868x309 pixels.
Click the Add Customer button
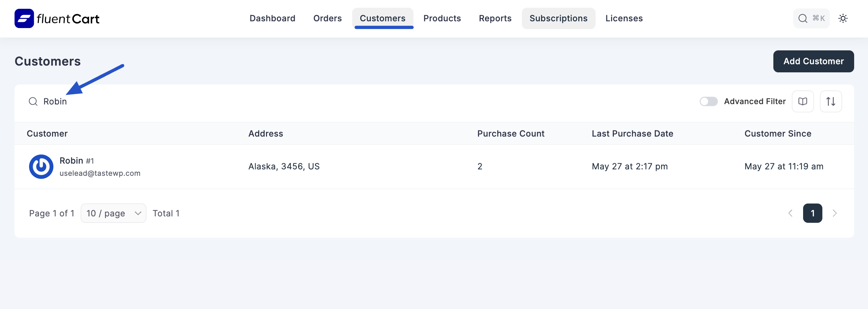813,61
